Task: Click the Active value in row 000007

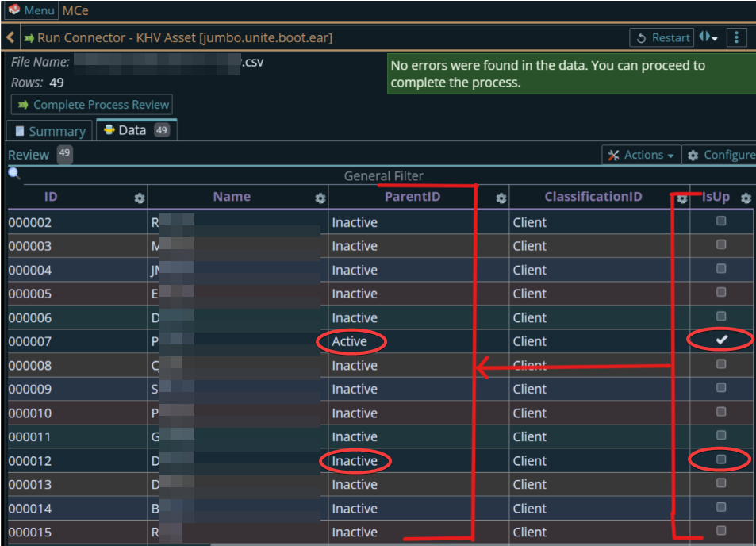Action: pyautogui.click(x=350, y=341)
